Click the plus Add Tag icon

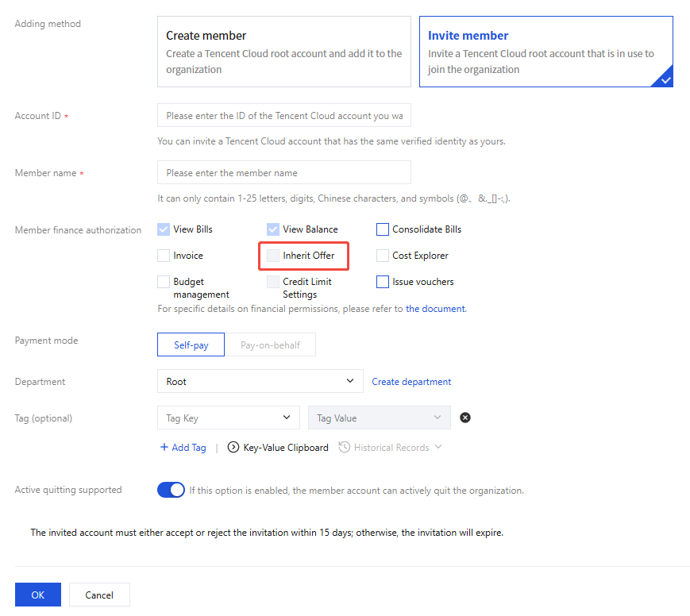coord(164,448)
